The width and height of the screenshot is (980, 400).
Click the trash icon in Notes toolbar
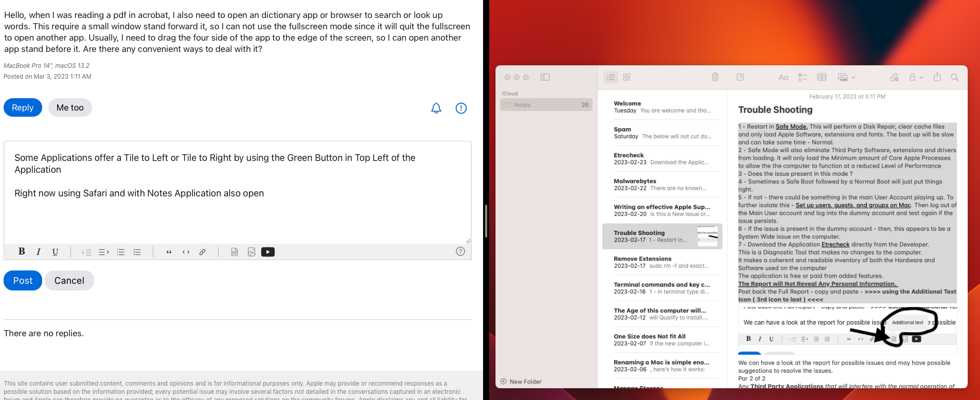715,77
